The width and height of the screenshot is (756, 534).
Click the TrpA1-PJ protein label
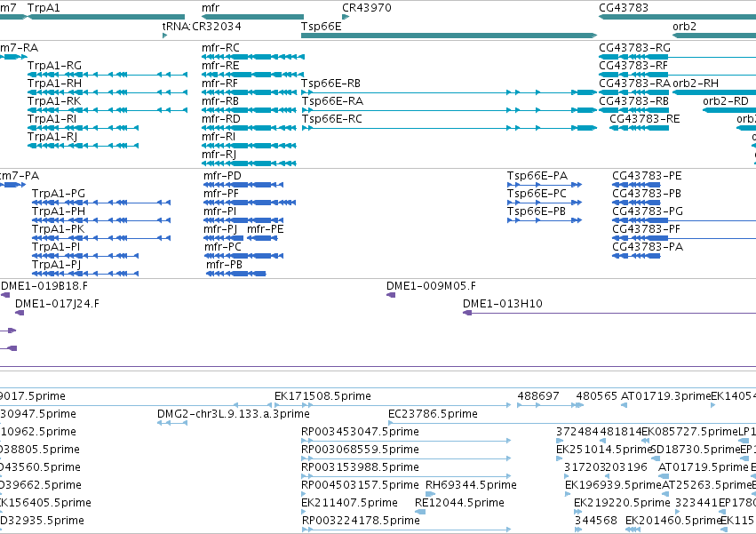coord(56,265)
